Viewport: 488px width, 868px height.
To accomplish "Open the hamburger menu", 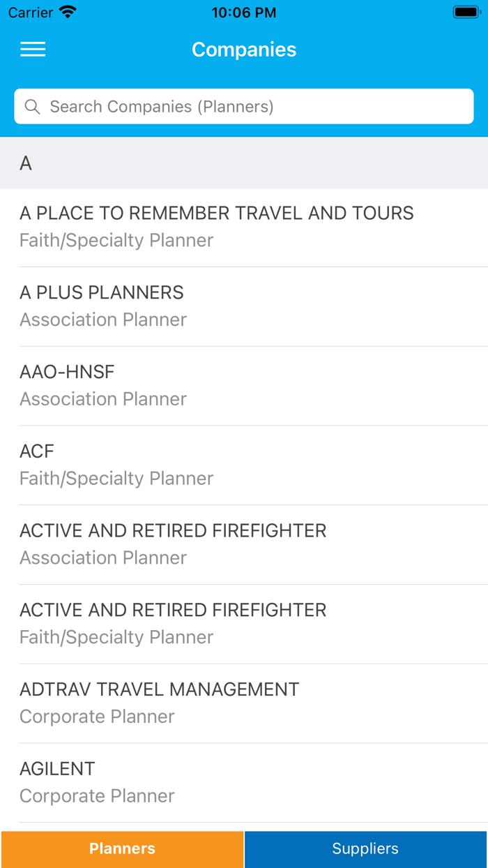I will coord(33,50).
